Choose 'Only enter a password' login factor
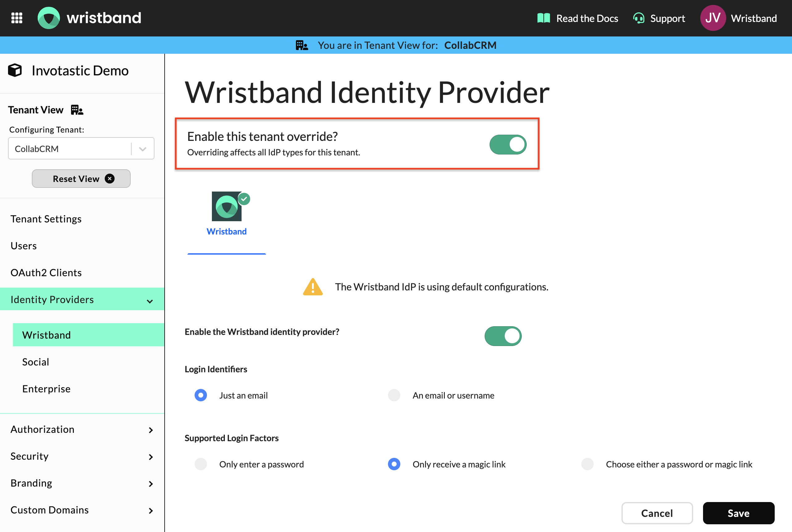The image size is (792, 532). click(x=201, y=464)
